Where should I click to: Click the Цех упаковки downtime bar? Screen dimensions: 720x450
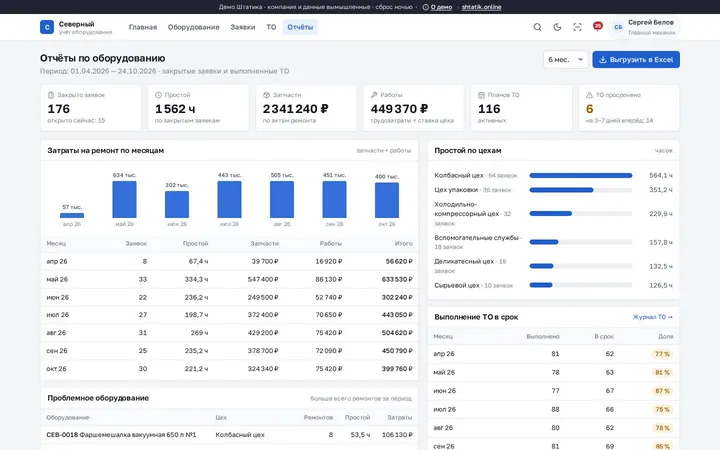click(x=580, y=190)
